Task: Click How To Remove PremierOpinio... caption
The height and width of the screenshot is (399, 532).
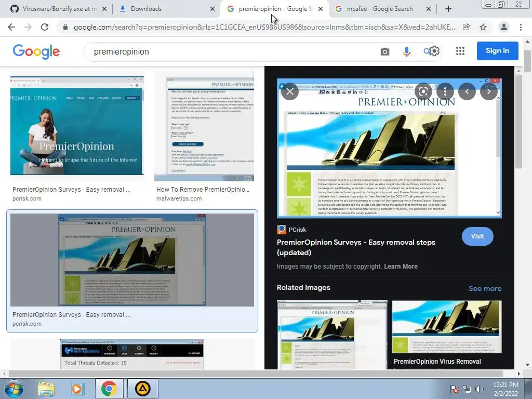Action: click(x=203, y=189)
